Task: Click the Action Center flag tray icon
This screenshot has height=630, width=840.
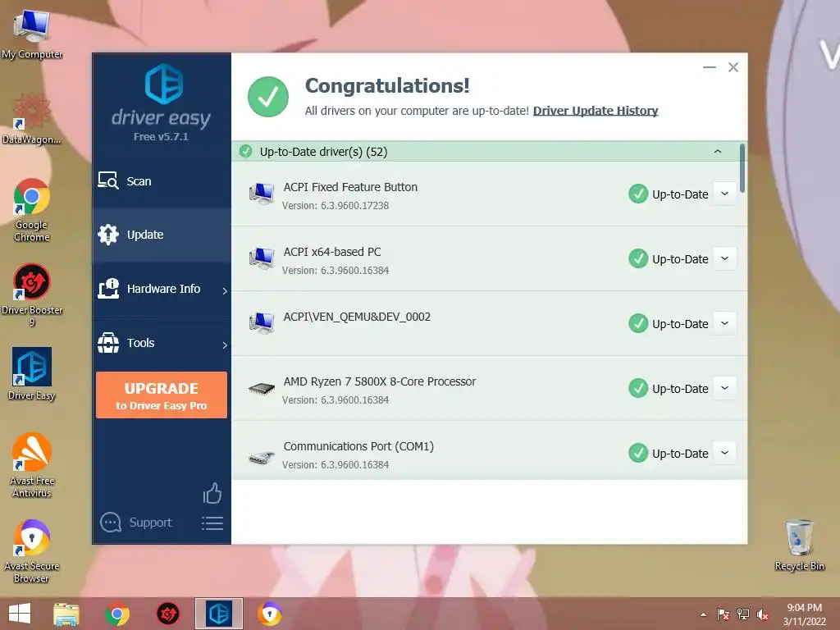Action: [x=723, y=614]
